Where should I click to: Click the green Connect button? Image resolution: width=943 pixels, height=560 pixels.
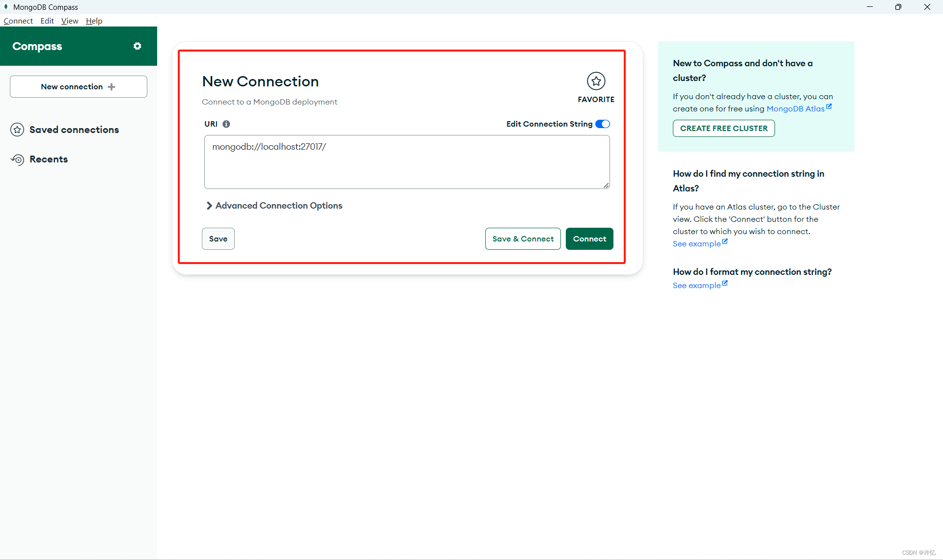point(589,239)
